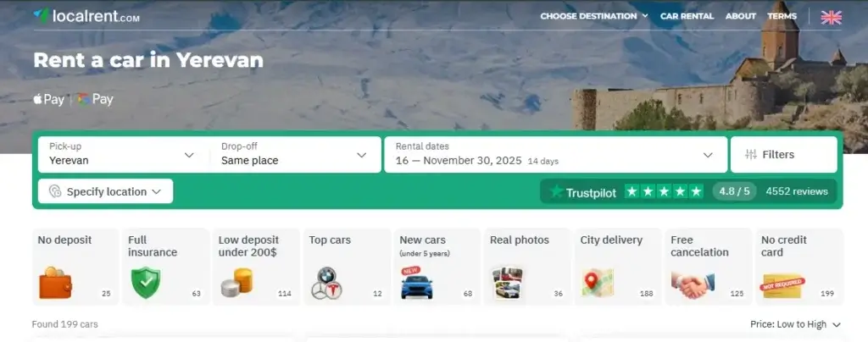The height and width of the screenshot is (342, 868).
Task: Apply the City delivery filter label
Action: coord(611,240)
